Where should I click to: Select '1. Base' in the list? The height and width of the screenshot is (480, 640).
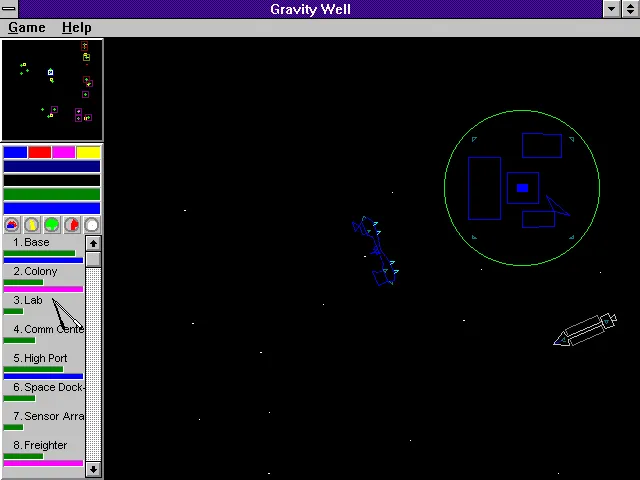(x=44, y=249)
